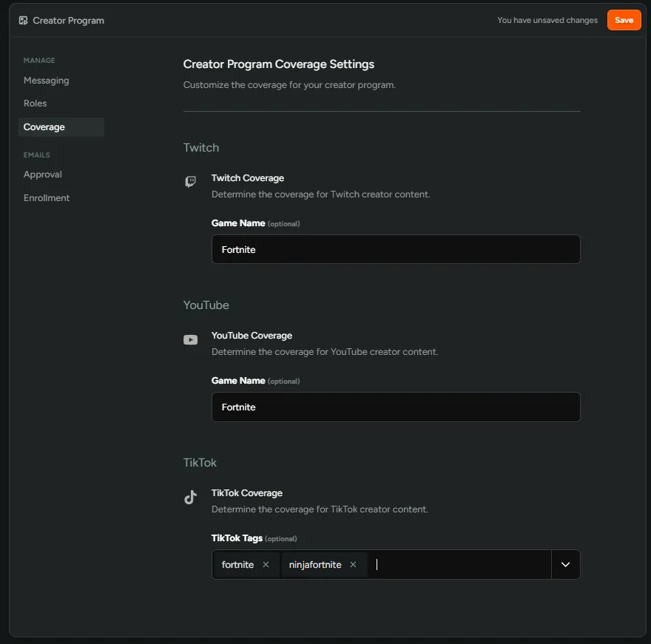
Task: Select Coverage in the sidebar
Action: 44,127
